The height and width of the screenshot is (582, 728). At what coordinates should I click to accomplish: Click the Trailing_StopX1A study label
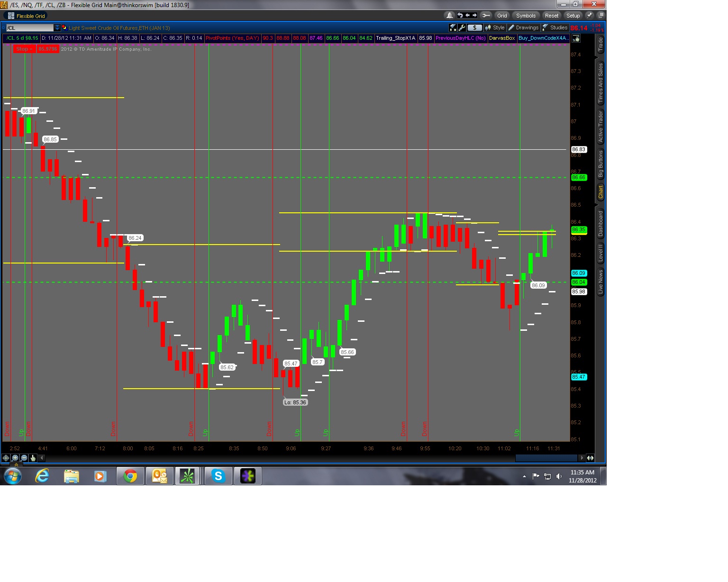(x=396, y=38)
